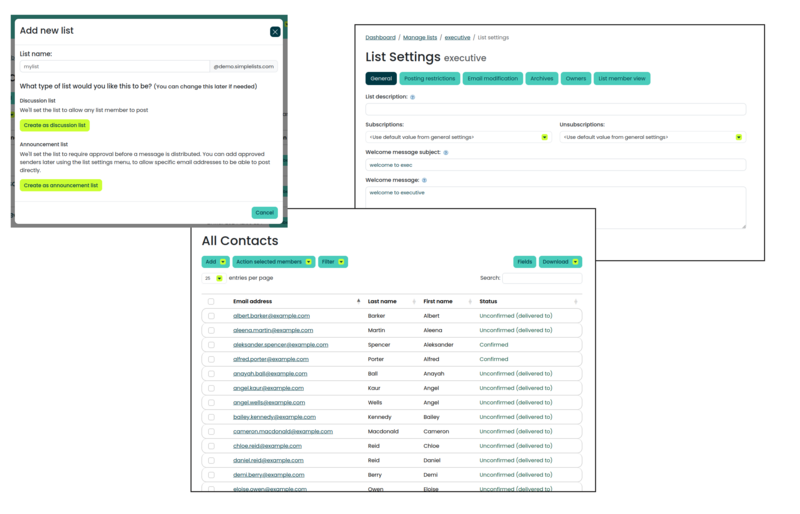The height and width of the screenshot is (514, 800).
Task: Open albert.barker@example.com contact link
Action: click(x=271, y=316)
